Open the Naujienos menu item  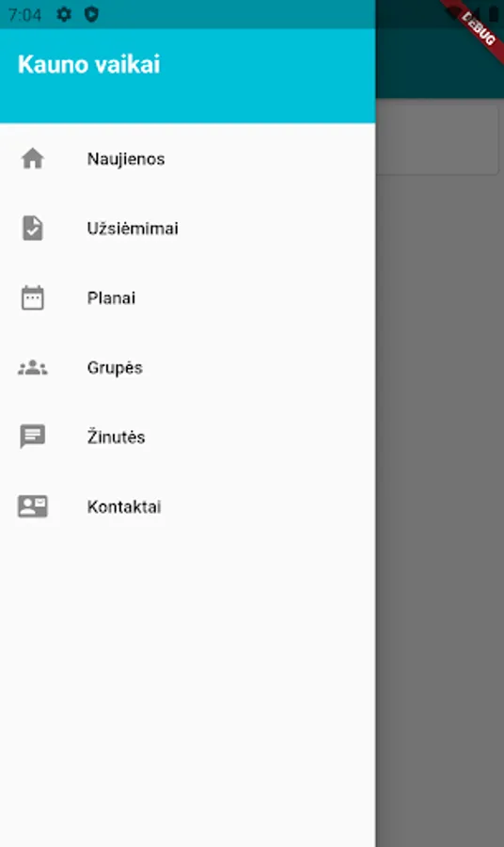click(x=187, y=159)
